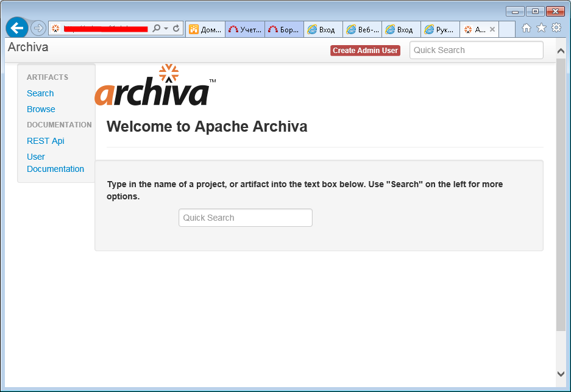Click the Quick Search field in the header
The image size is (571, 392).
476,50
